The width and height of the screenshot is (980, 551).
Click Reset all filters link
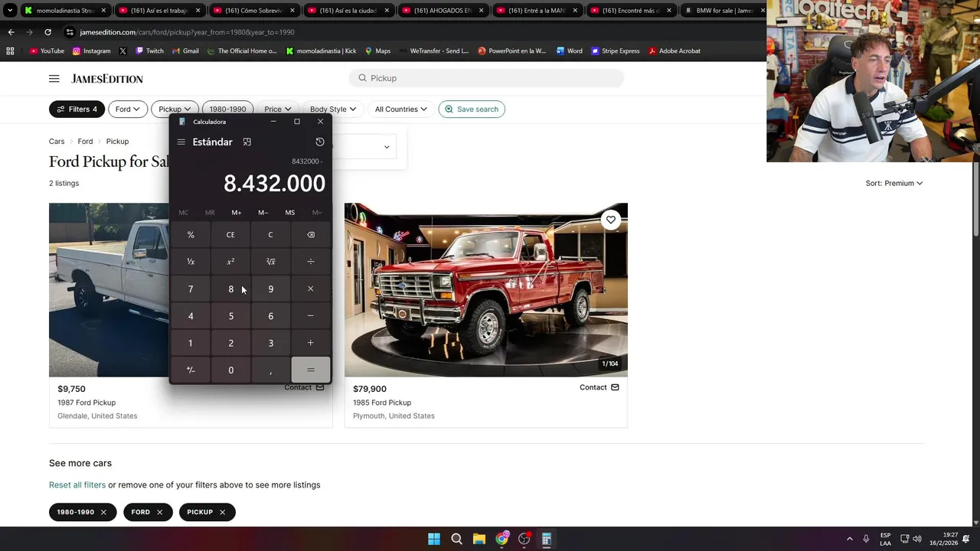click(77, 484)
